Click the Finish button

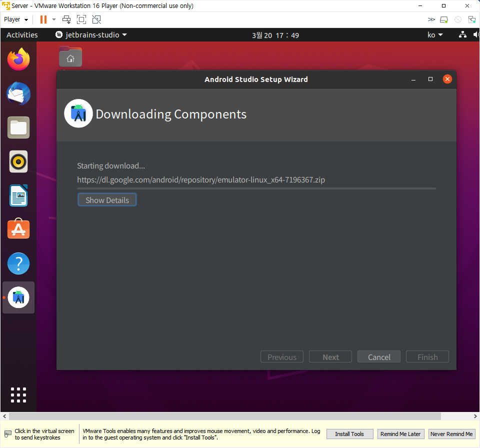tap(427, 357)
